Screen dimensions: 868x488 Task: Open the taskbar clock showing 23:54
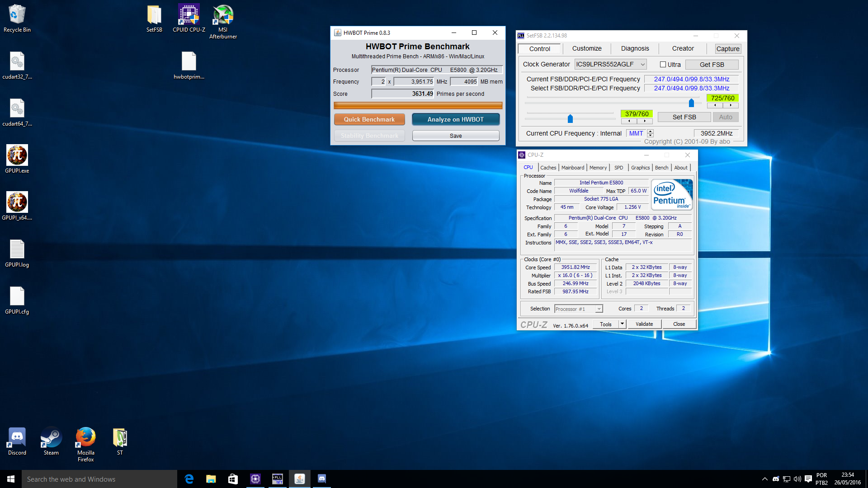click(x=847, y=479)
